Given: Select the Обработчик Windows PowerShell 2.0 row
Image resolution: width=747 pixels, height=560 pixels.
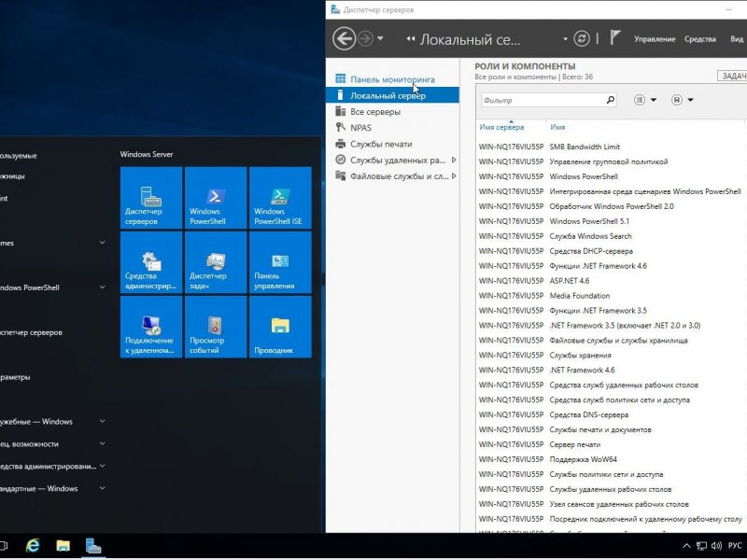Looking at the screenshot, I should pos(611,206).
